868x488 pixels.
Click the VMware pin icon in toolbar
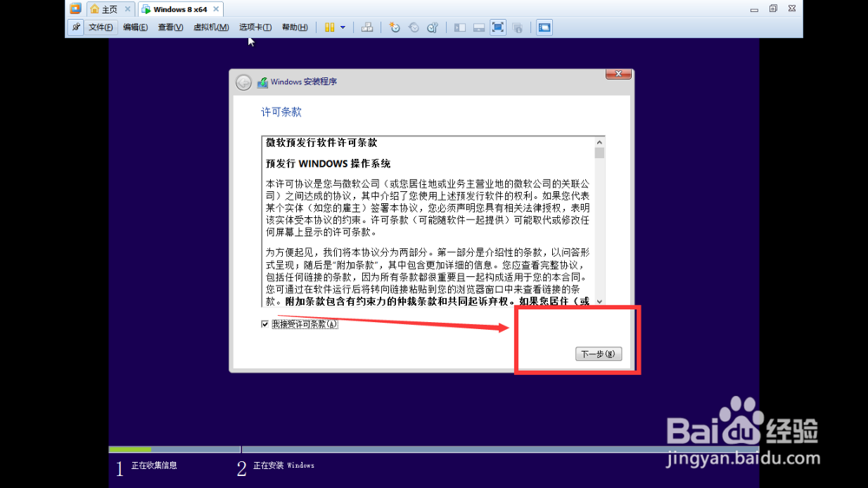[76, 27]
